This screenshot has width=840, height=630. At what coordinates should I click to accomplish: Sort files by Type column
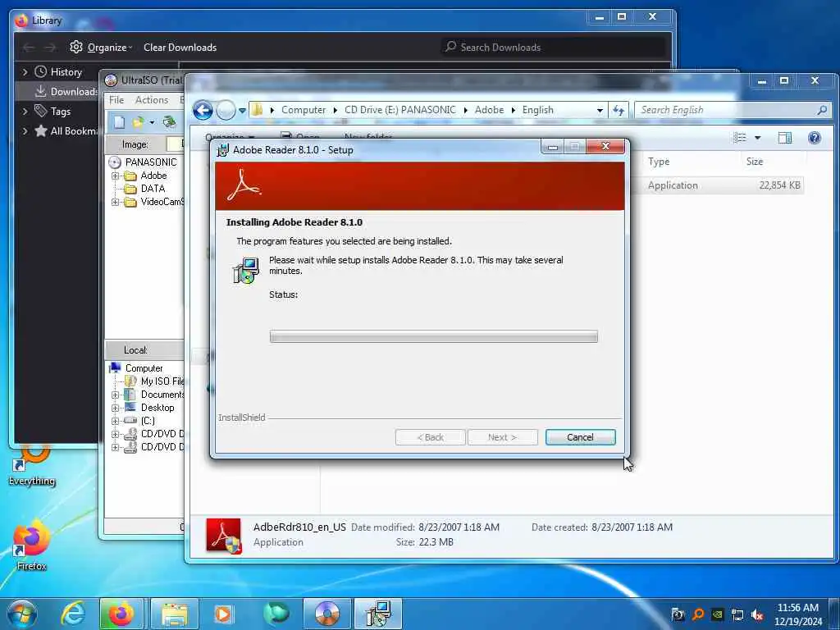[x=659, y=162]
